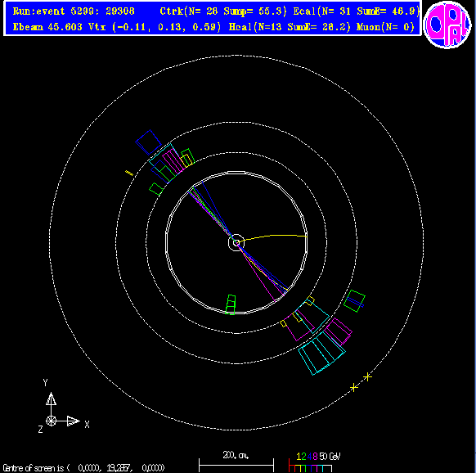This screenshot has height=473, width=476.
Task: Click the OPAL logo in corner
Action: click(x=447, y=25)
